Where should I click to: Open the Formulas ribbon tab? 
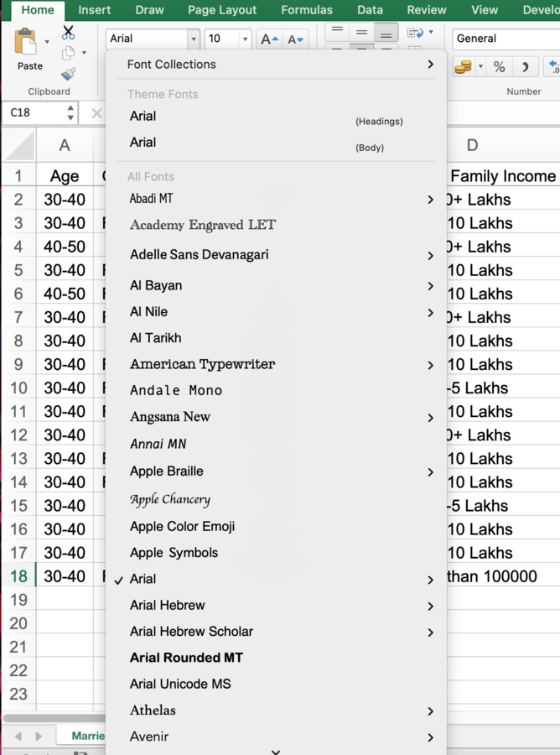[307, 10]
